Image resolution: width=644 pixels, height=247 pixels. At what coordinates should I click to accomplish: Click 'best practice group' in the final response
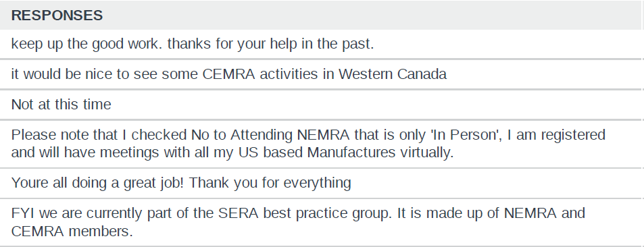tap(328, 215)
